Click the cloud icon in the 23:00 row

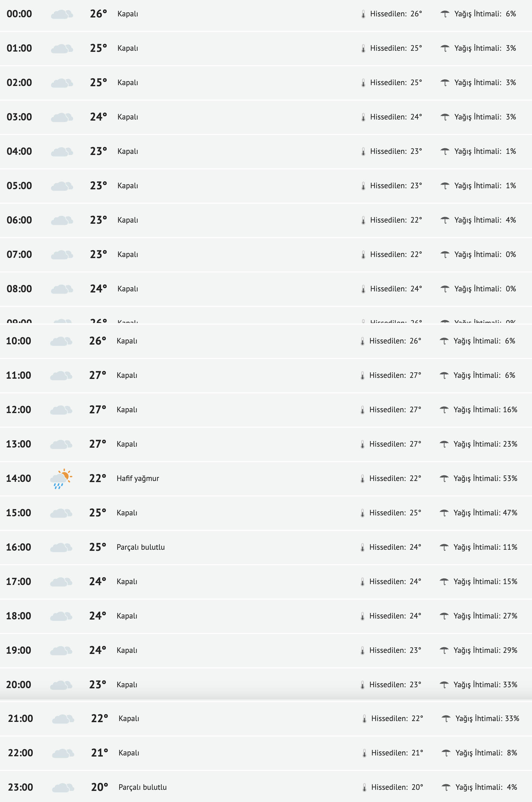pos(63,787)
